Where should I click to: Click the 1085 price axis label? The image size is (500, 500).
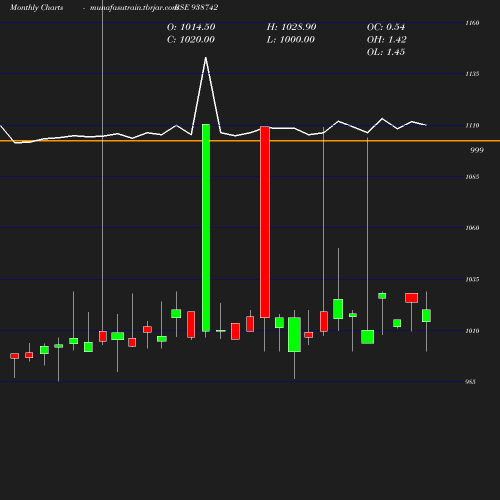472,177
